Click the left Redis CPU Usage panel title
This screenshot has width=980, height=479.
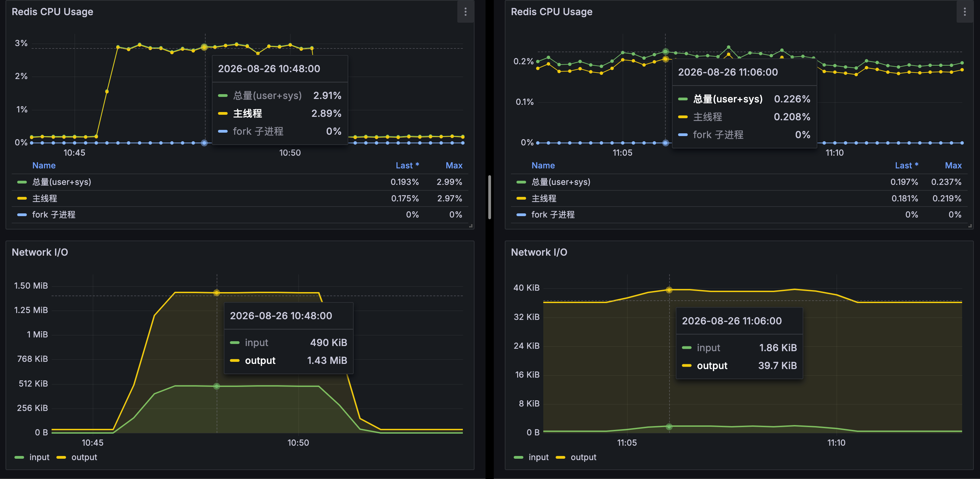(53, 12)
